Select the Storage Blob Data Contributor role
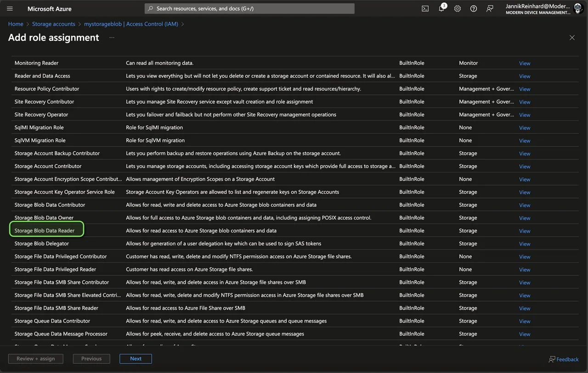 point(50,205)
